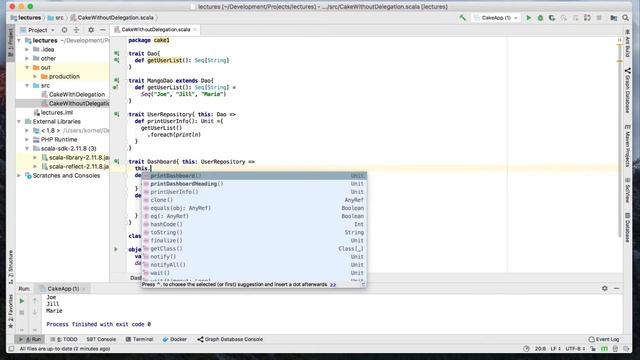The width and height of the screenshot is (640, 360).
Task: Open Project panel settings gear
Action: 91,30
